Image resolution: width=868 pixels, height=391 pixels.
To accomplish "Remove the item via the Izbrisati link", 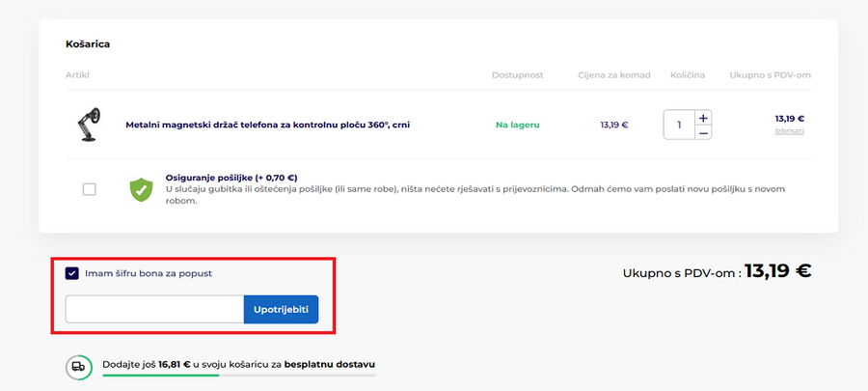I will point(789,130).
